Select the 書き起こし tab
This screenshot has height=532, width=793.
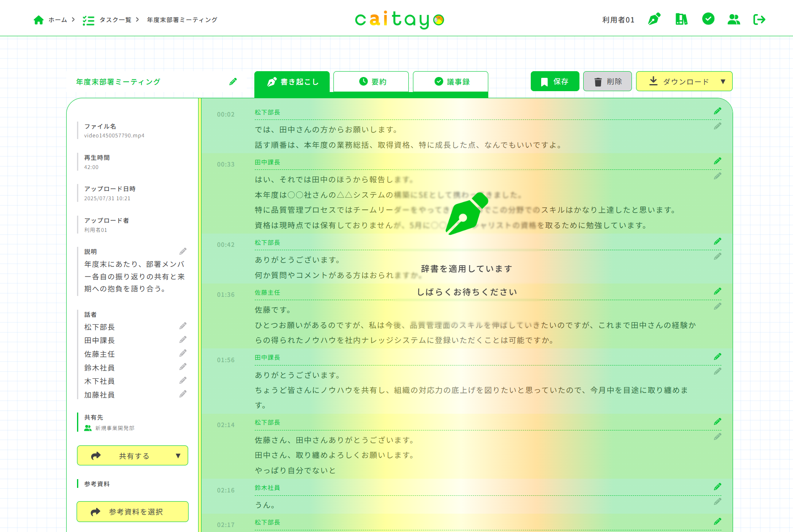(x=292, y=82)
